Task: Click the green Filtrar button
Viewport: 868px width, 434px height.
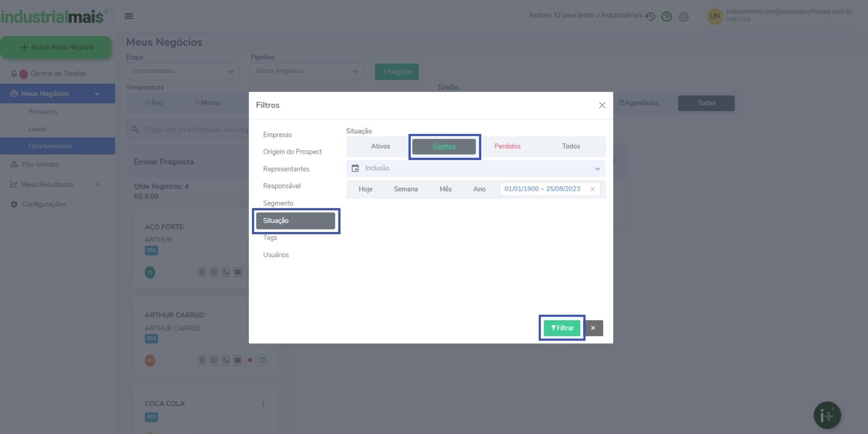Action: pyautogui.click(x=562, y=328)
